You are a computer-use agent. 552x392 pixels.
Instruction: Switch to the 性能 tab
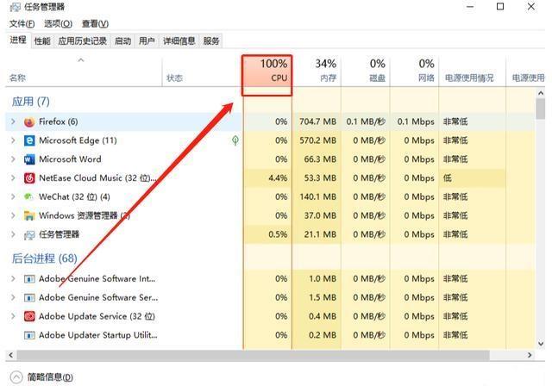click(x=42, y=41)
